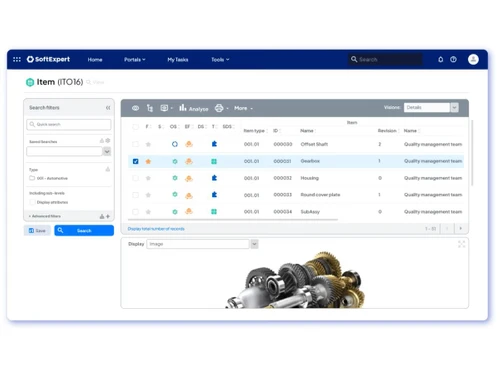
Task: Open the Display Image dropdown arrow
Action: pyautogui.click(x=254, y=244)
